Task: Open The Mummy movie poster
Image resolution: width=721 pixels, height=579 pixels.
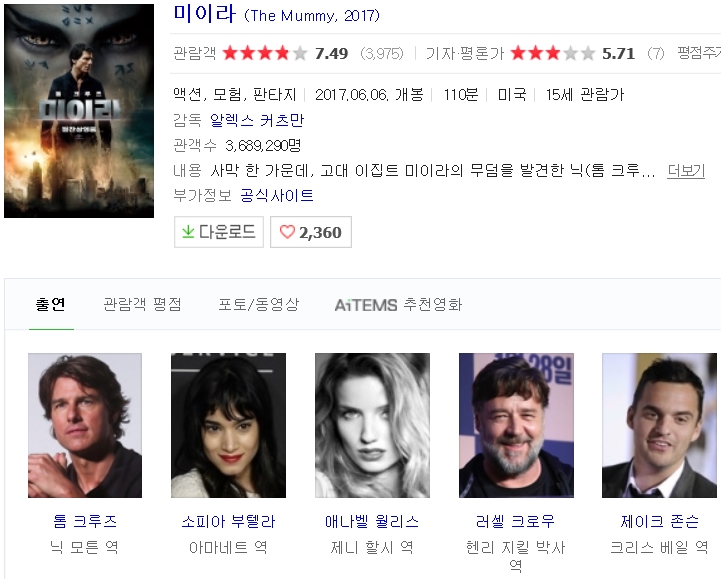Action: pyautogui.click(x=79, y=111)
